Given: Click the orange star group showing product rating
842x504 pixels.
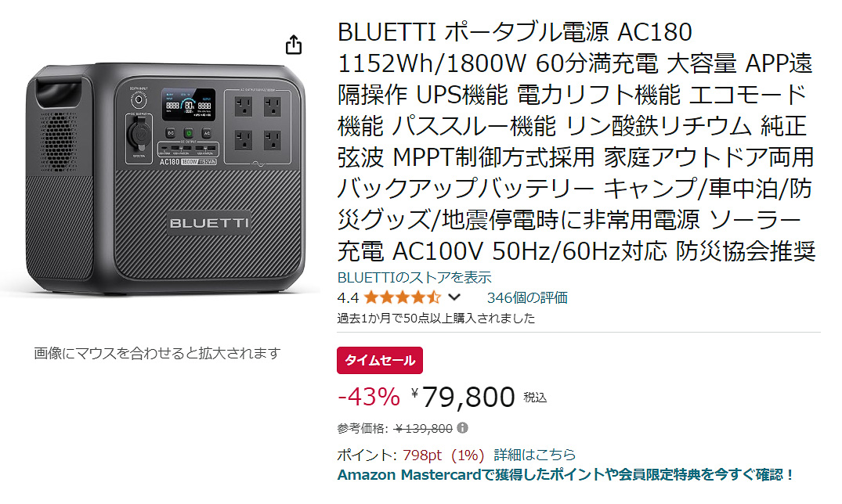Looking at the screenshot, I should 401,297.
